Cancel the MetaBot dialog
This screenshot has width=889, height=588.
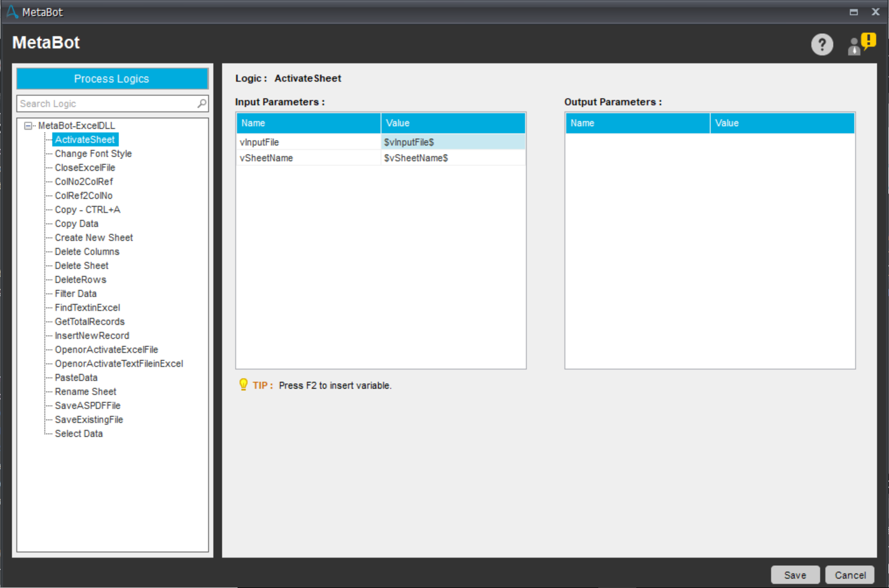(850, 575)
